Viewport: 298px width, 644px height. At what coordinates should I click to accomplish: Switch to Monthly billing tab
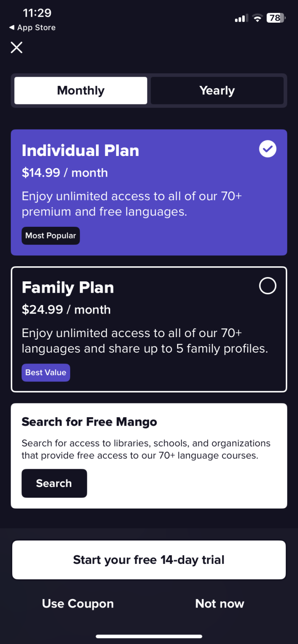[81, 91]
